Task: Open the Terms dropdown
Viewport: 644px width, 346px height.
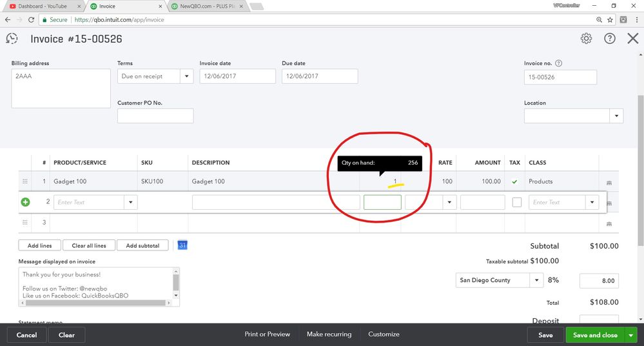Action: (186, 76)
